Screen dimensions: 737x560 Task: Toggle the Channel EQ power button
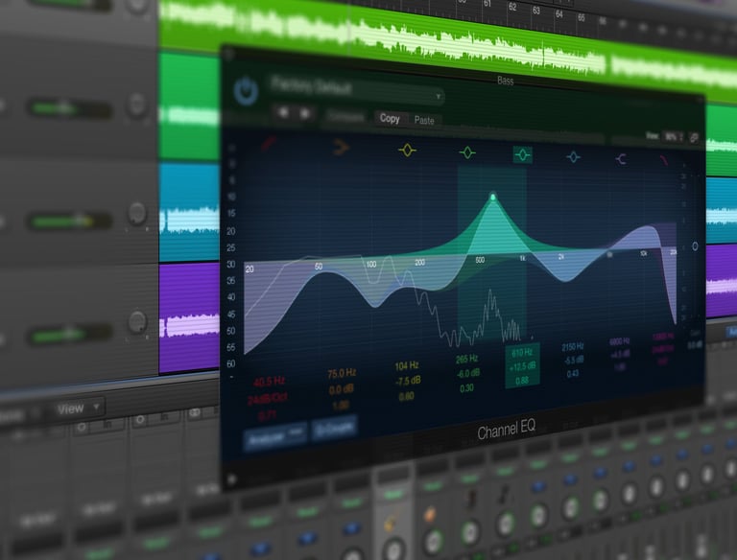point(246,91)
